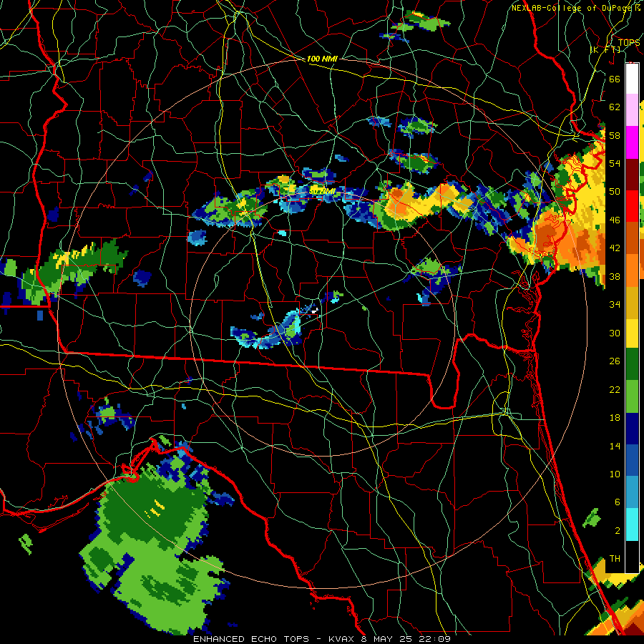Select the dark green legend swatch near 26
Viewport: 644px width, 644px height.
(632, 364)
